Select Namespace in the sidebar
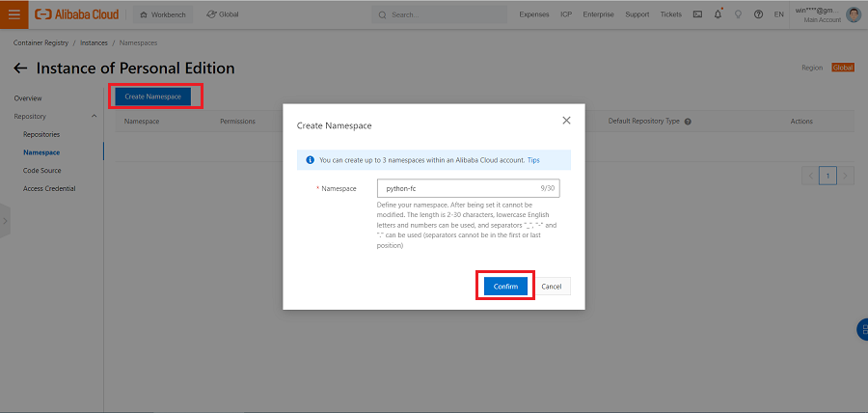Image resolution: width=868 pixels, height=413 pixels. coord(41,152)
